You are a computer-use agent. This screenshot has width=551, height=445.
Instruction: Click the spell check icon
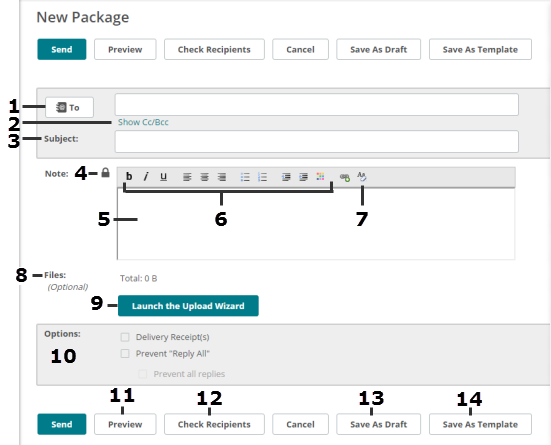pos(362,176)
